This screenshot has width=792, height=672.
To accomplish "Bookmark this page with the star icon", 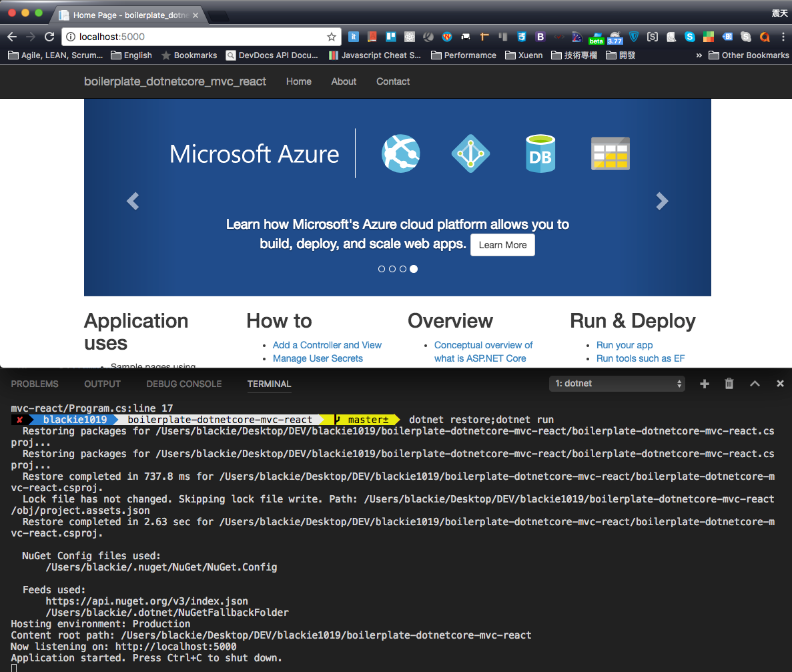I will tap(331, 37).
